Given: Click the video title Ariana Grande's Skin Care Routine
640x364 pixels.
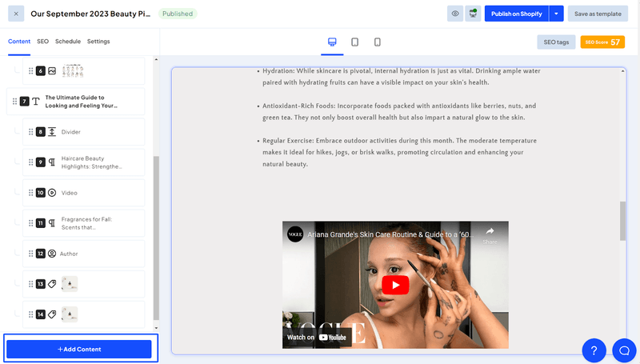Looking at the screenshot, I should [x=390, y=234].
